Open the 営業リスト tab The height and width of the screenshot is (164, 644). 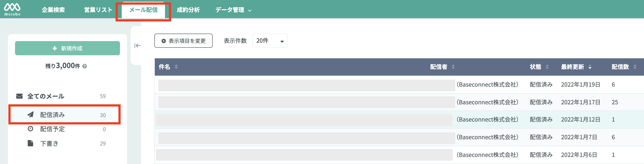click(x=98, y=10)
